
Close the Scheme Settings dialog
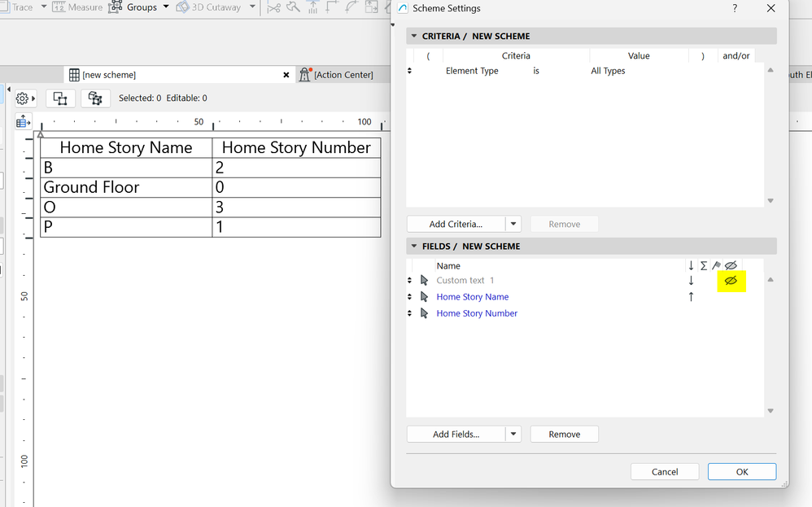(x=771, y=8)
